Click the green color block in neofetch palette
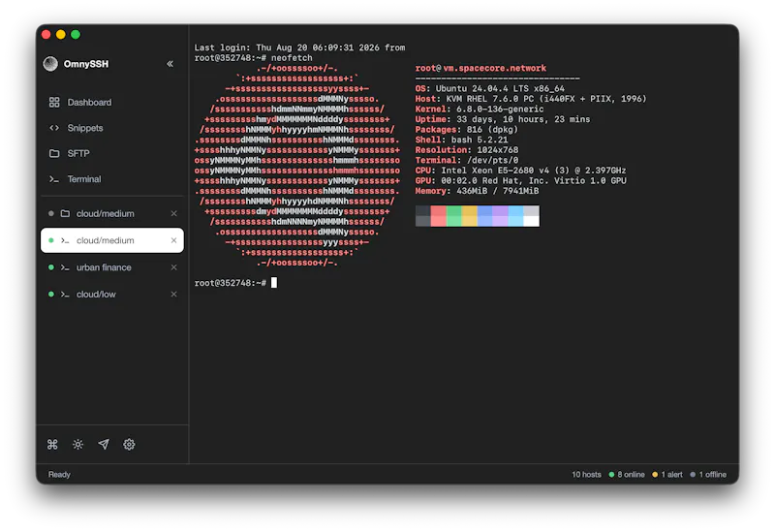 (x=453, y=216)
